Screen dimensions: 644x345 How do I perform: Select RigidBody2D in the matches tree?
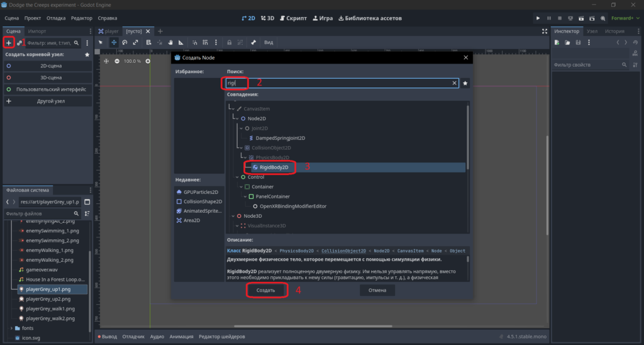click(274, 167)
